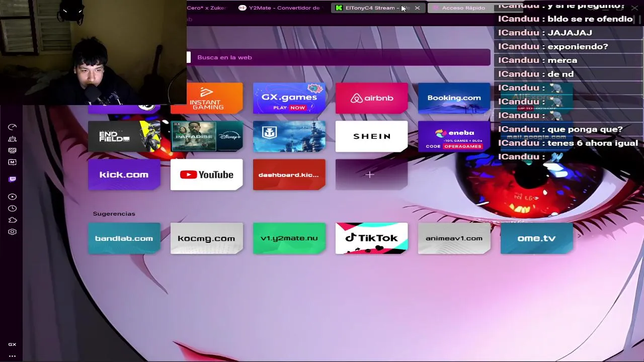Open v1.y2mate.nu suggestion
The width and height of the screenshot is (644, 362).
tap(289, 238)
